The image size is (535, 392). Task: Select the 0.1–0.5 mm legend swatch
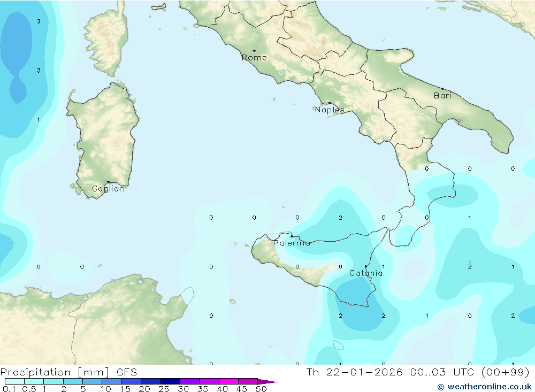(x=14, y=381)
